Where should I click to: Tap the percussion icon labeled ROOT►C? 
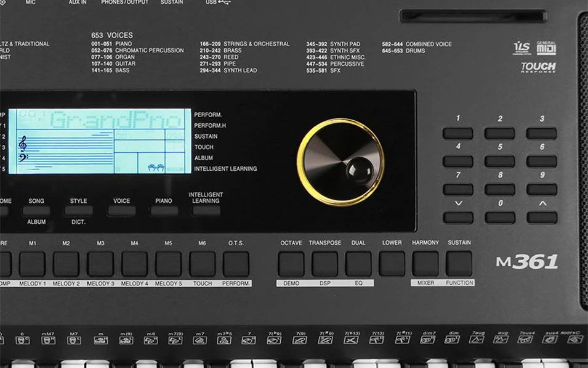coord(575,340)
